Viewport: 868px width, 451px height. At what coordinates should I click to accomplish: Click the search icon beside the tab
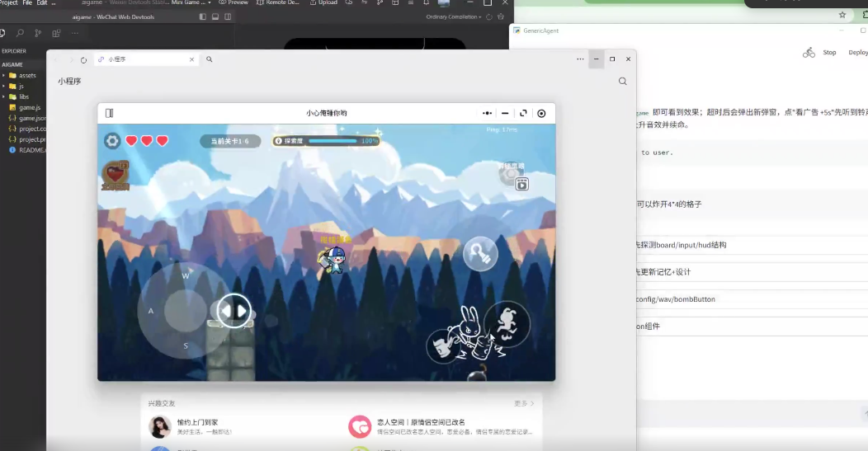click(x=210, y=59)
